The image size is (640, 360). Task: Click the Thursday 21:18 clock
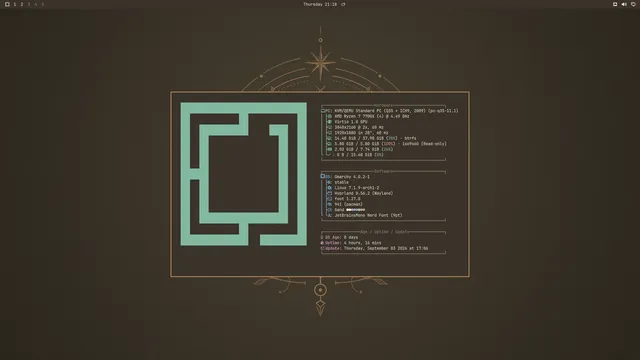pos(320,4)
